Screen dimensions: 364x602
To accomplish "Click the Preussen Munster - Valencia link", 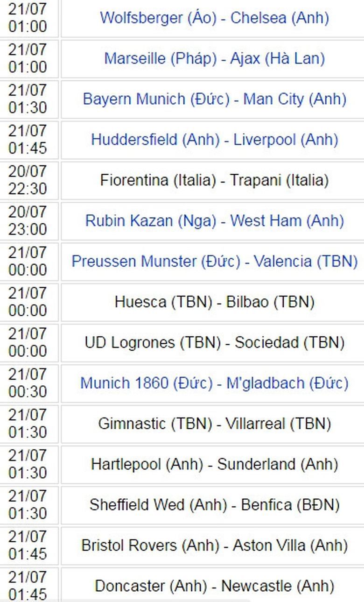I will coord(214,262).
